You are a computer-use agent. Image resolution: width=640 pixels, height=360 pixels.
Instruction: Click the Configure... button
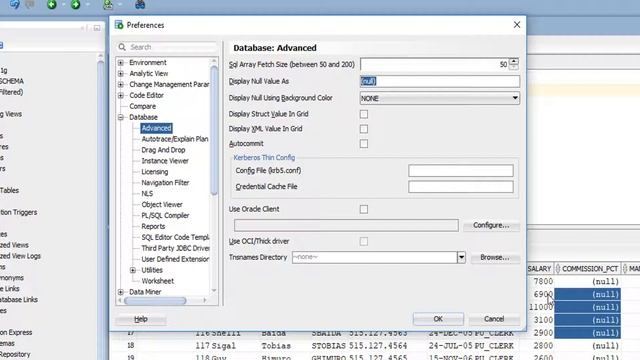(x=491, y=225)
